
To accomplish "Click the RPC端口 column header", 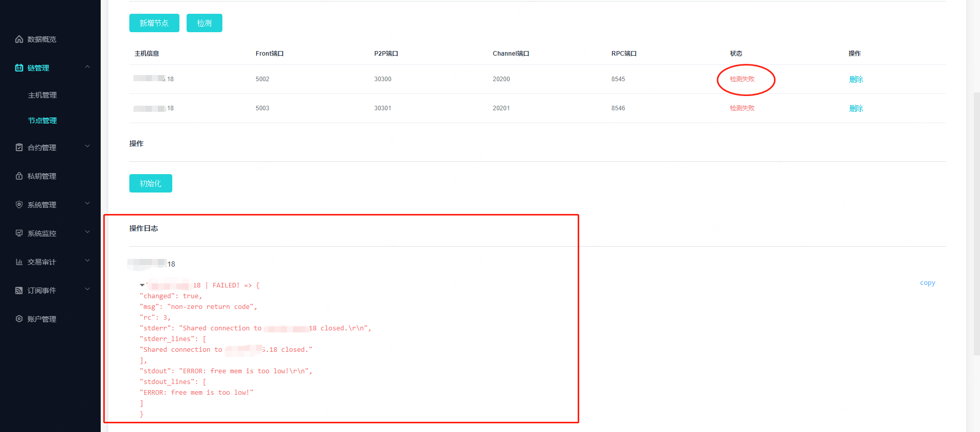I will tap(624, 54).
